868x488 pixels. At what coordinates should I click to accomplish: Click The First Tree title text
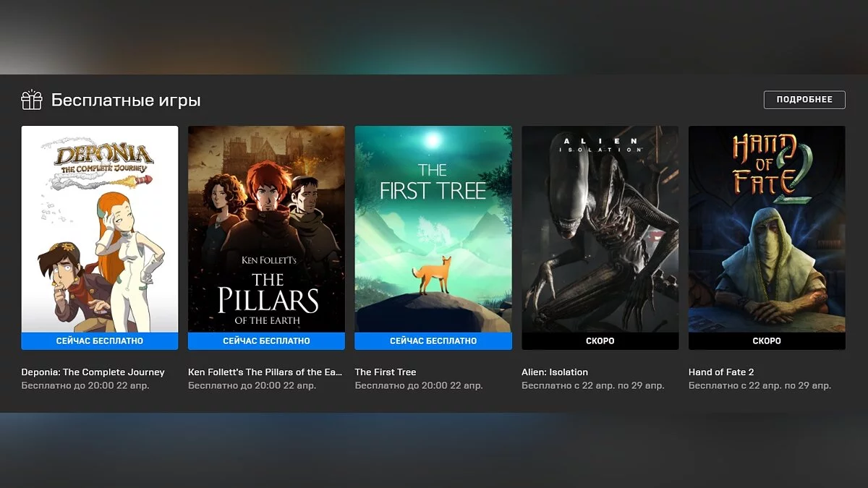click(386, 372)
